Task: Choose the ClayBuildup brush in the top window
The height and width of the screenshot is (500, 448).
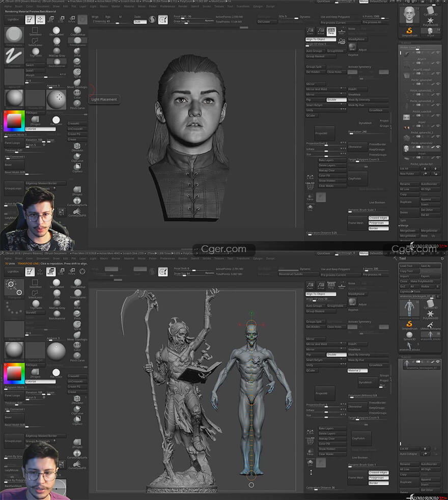Action: coord(77,31)
